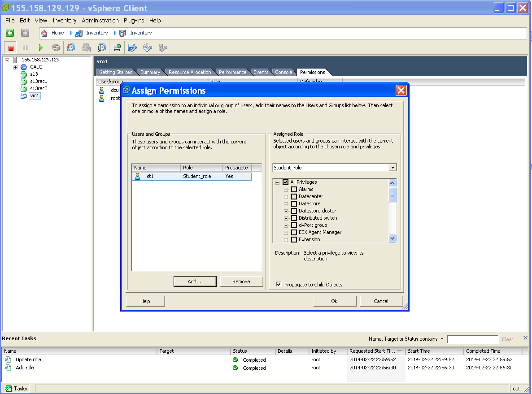Cancel the Assign Permissions dialog
The image size is (532, 394).
coord(381,301)
